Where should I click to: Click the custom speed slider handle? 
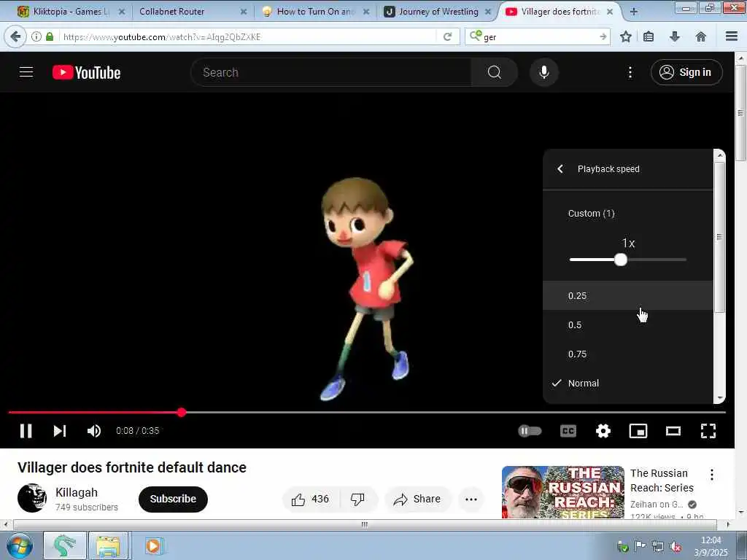[620, 260]
